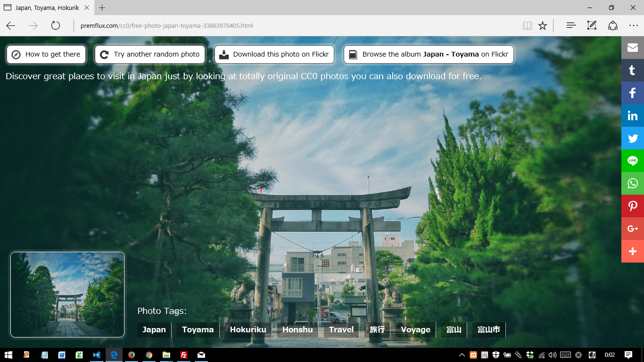The width and height of the screenshot is (644, 362).
Task: Share the page via WhatsApp
Action: coord(632,183)
